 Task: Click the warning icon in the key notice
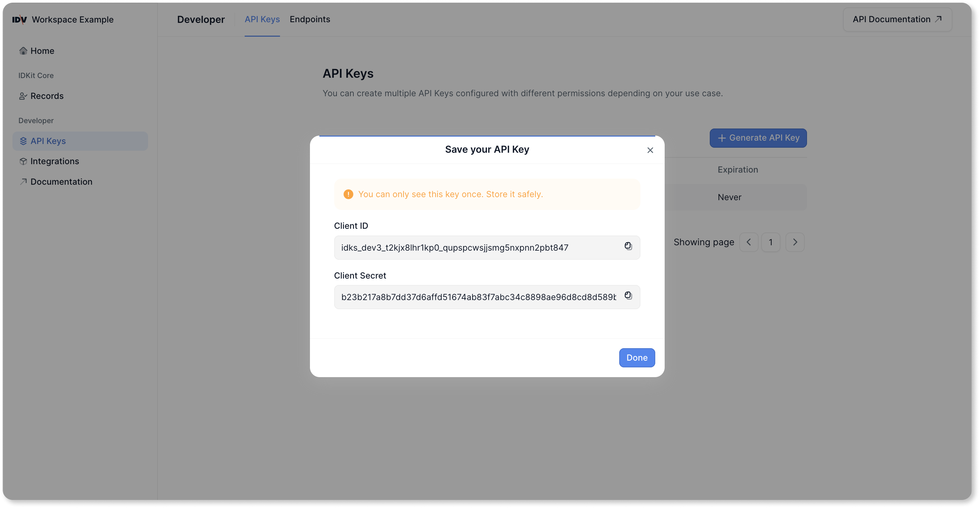348,194
